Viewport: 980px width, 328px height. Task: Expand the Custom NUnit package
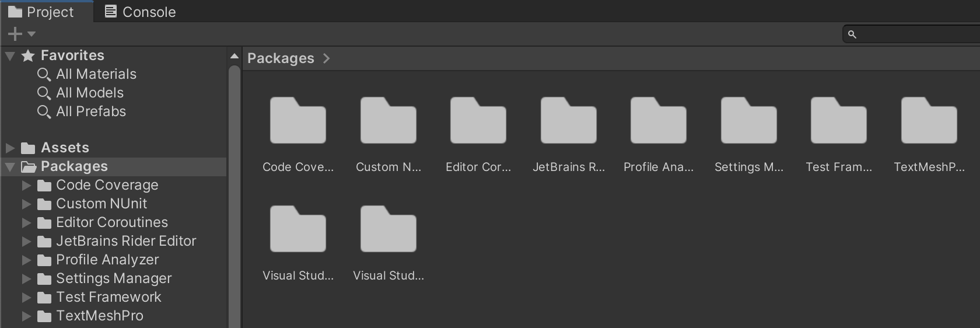[x=26, y=204]
